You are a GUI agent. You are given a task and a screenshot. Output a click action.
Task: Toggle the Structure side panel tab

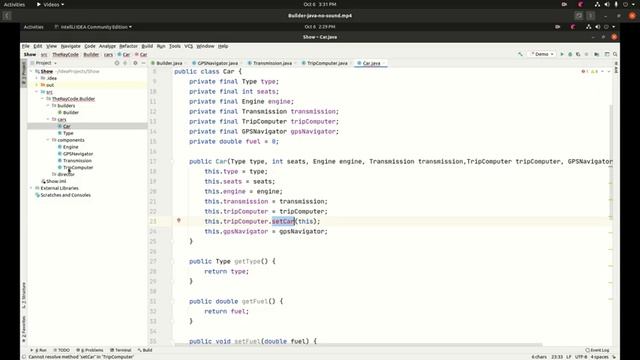[24, 295]
